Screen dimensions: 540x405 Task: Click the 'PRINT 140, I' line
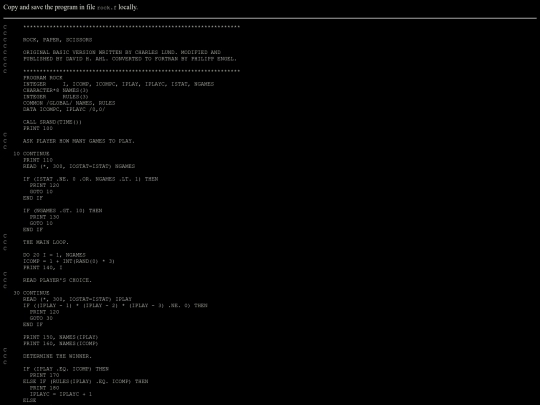pyautogui.click(x=43, y=268)
